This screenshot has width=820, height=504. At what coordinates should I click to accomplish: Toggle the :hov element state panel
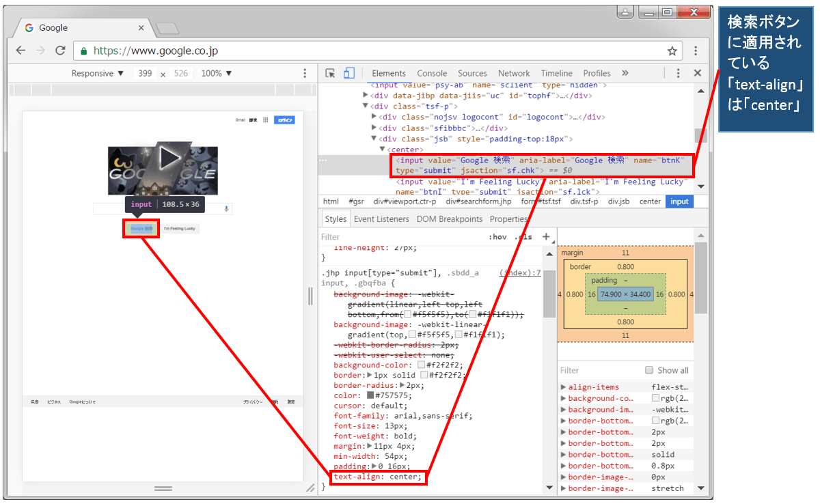click(498, 236)
